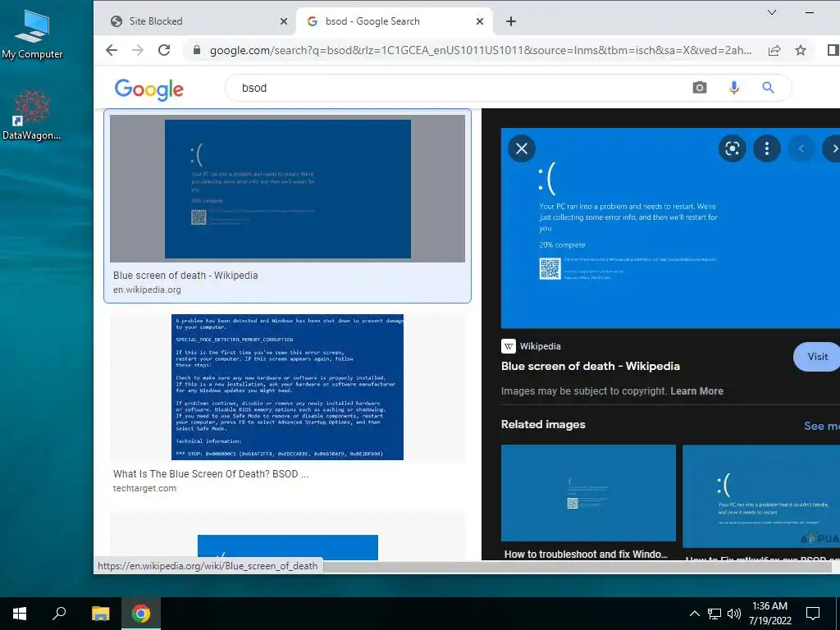Image resolution: width=840 pixels, height=630 pixels.
Task: Start voice search with microphone
Action: click(734, 87)
